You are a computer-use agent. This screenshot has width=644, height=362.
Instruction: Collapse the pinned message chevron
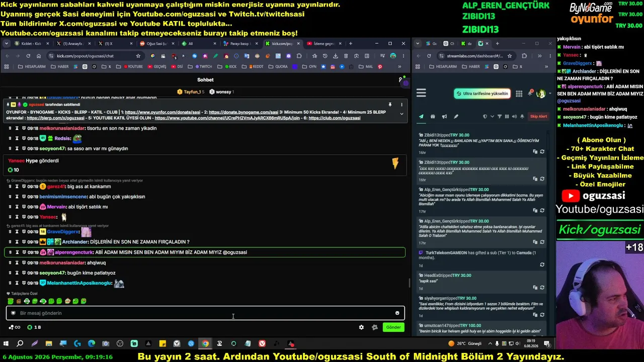pyautogui.click(x=401, y=114)
